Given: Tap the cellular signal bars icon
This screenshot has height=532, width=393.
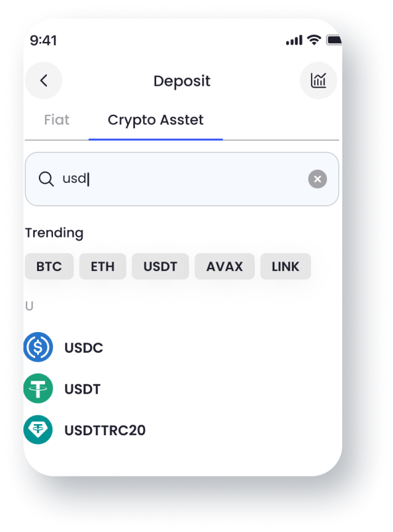Looking at the screenshot, I should pyautogui.click(x=294, y=40).
